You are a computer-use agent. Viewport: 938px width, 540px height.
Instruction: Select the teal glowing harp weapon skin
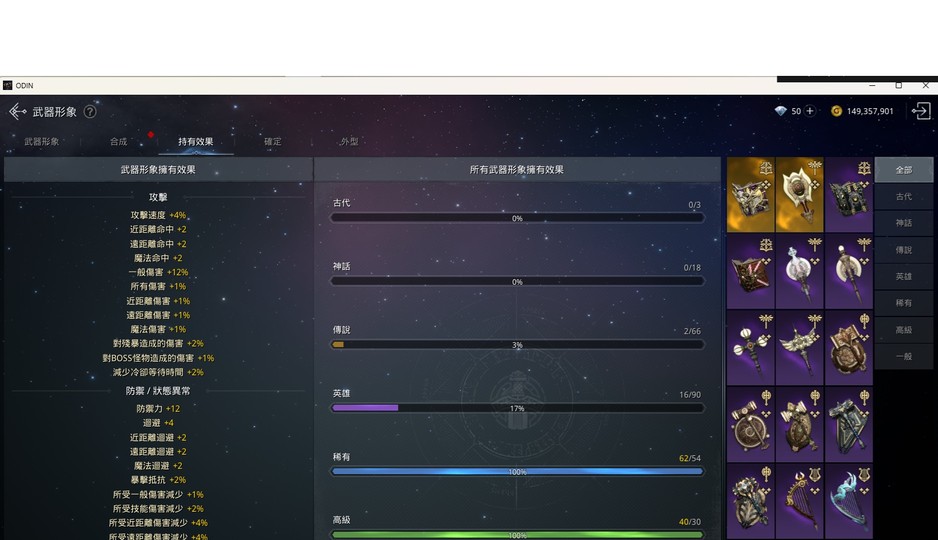848,500
